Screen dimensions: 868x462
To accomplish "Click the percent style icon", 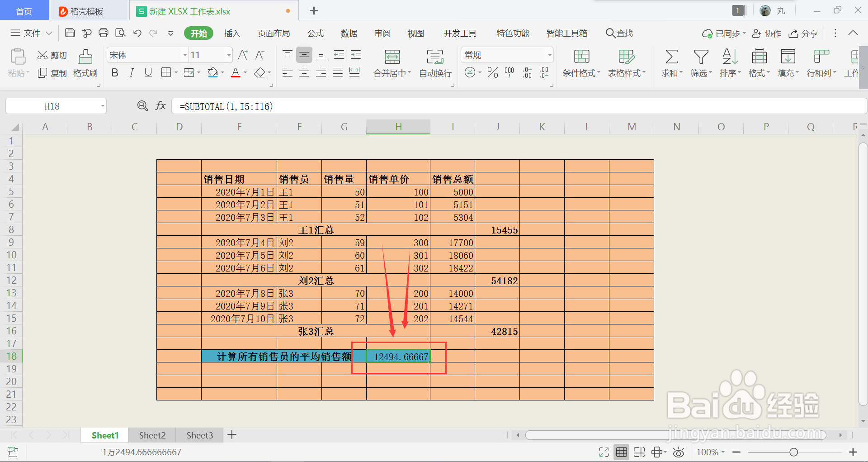I will click(x=493, y=72).
